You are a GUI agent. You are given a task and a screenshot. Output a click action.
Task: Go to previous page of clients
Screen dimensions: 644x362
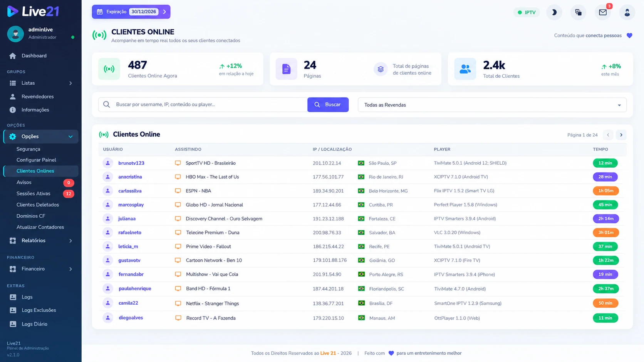point(608,135)
